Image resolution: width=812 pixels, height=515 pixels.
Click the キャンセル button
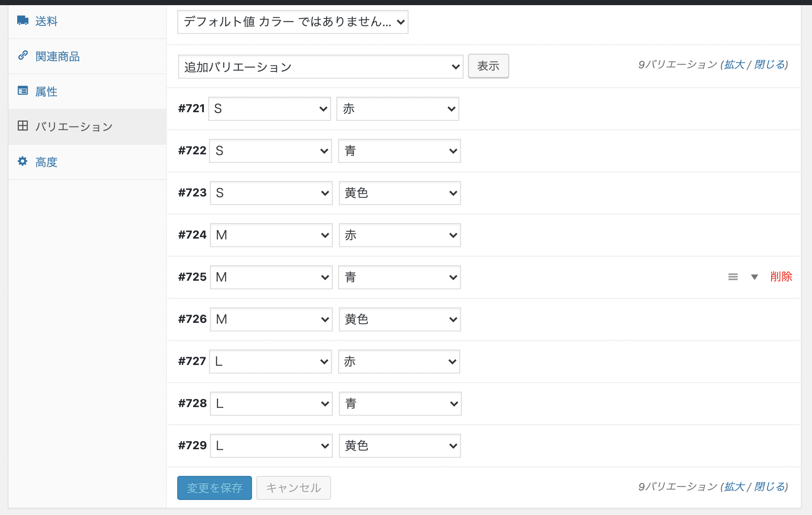tap(294, 488)
